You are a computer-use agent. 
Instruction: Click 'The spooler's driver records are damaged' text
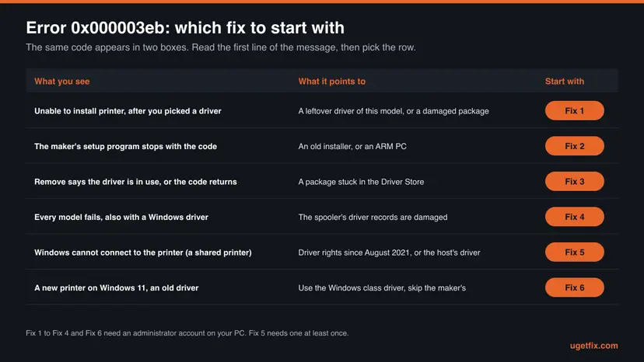373,217
